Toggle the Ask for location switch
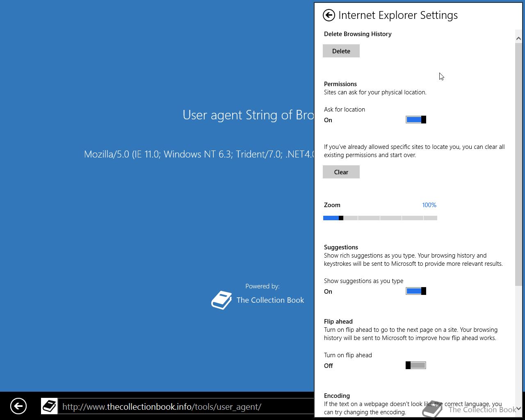 coord(416,119)
